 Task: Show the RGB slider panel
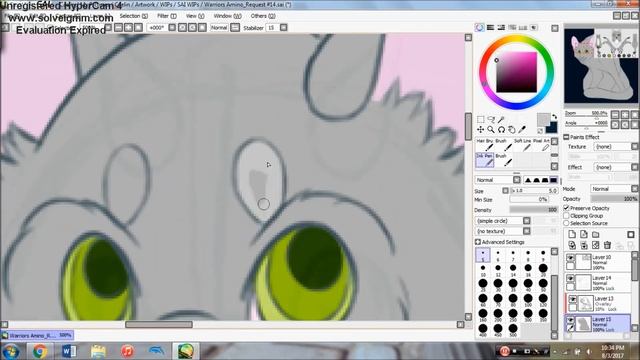(x=490, y=27)
